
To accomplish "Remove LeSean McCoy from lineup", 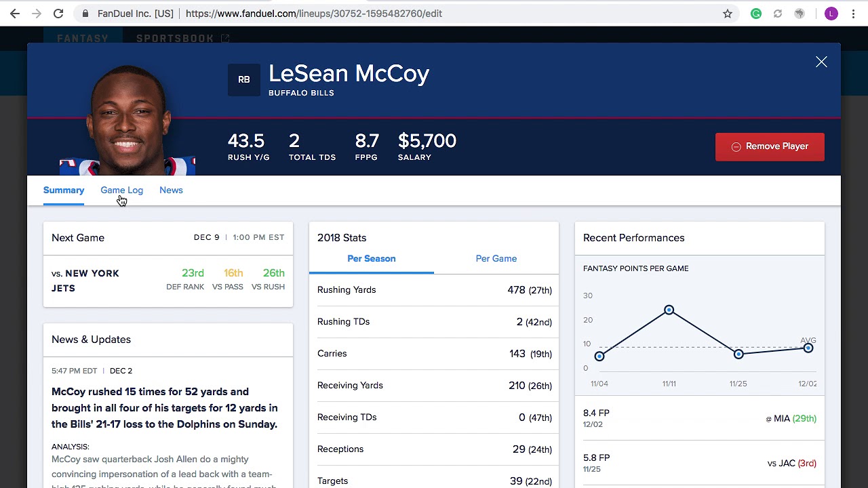I will click(770, 146).
